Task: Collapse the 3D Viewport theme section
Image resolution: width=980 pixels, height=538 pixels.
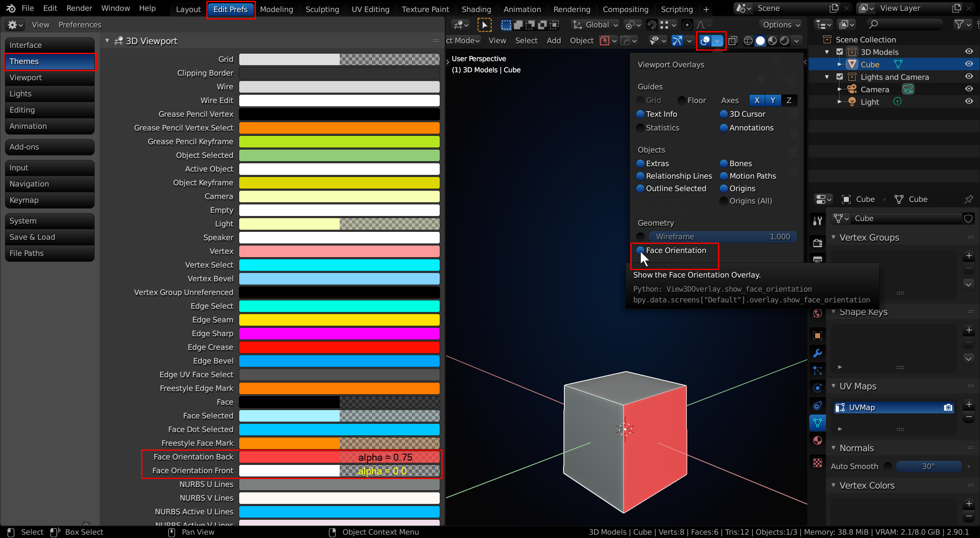Action: point(107,41)
